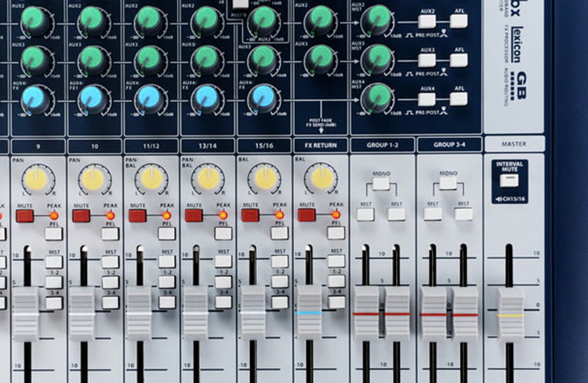Viewport: 588px width, 383px height.
Task: Mute channel 9
Action: [25, 216]
